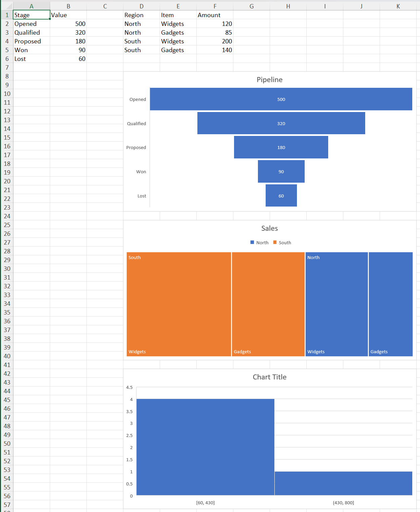This screenshot has width=420, height=512.
Task: Click the orange South legend swatch
Action: [x=275, y=242]
